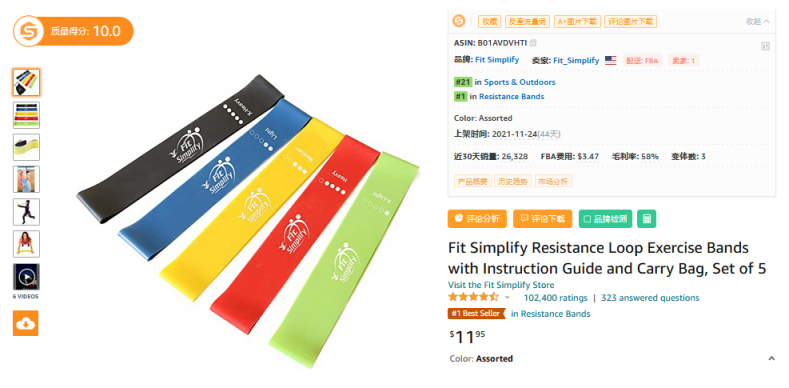Expand the star ratings dropdown arrow
This screenshot has height=388, width=789.
507,297
